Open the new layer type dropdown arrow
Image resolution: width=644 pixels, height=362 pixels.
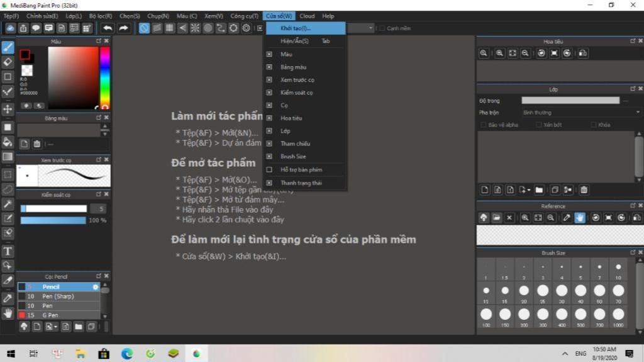[530, 189]
